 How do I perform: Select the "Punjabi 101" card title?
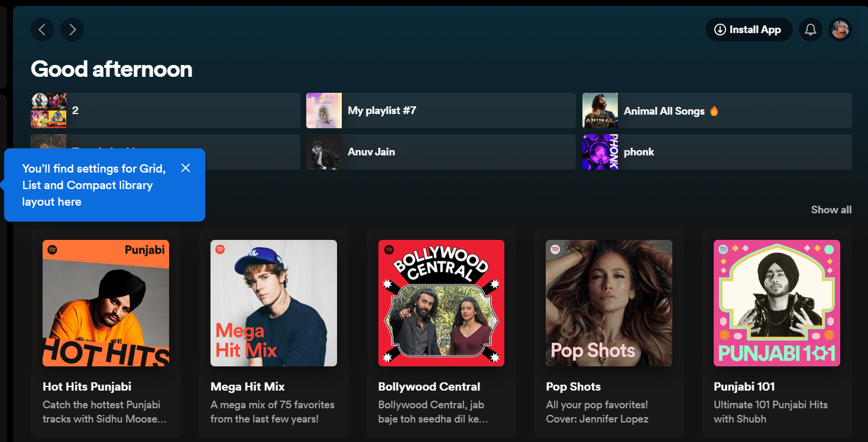point(744,387)
